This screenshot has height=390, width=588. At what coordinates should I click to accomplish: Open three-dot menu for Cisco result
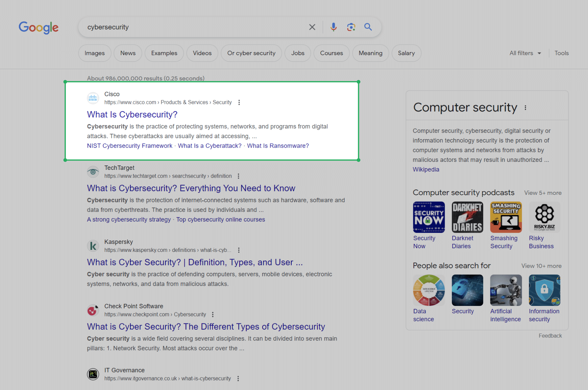239,102
